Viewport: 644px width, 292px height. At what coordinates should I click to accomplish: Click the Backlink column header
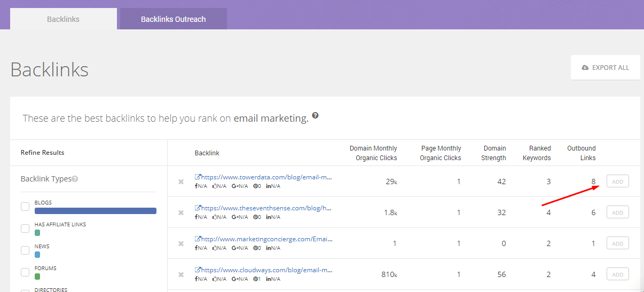point(207,153)
